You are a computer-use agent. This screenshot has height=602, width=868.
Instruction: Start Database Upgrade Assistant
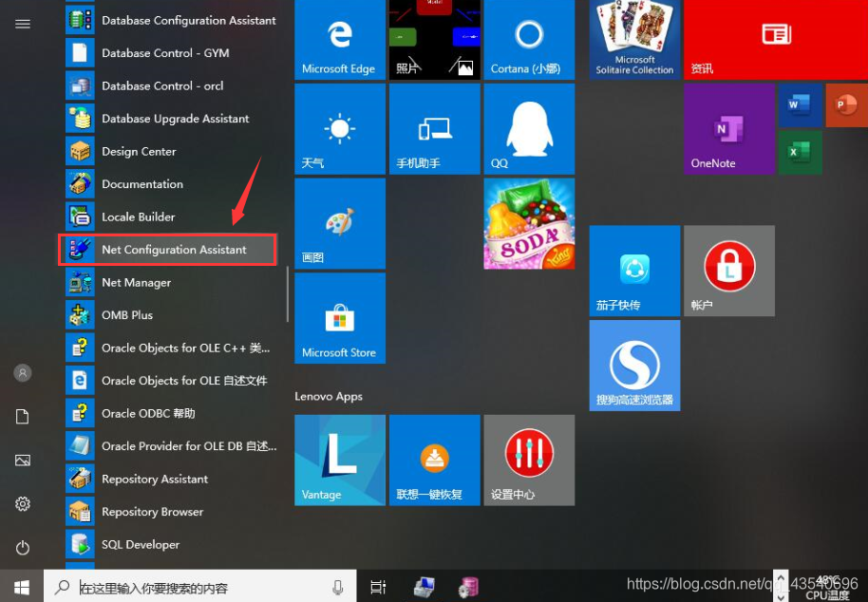point(172,119)
